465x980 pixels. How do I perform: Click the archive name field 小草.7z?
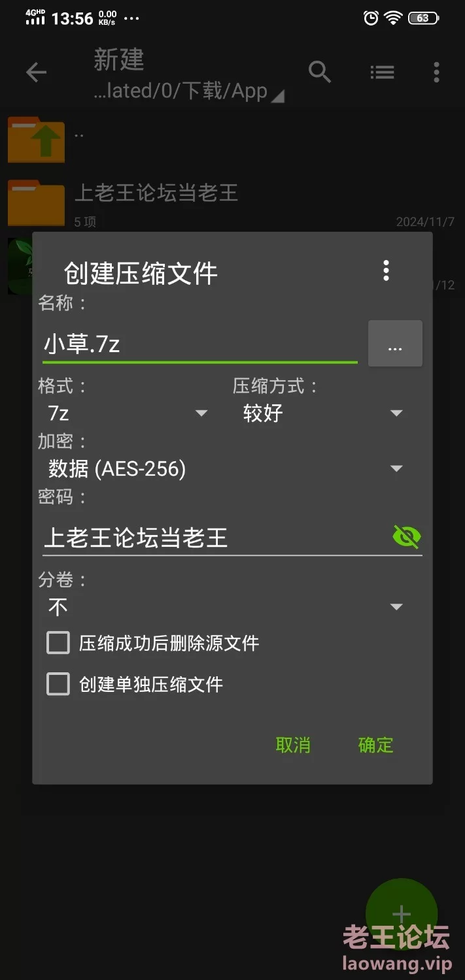[x=199, y=344]
